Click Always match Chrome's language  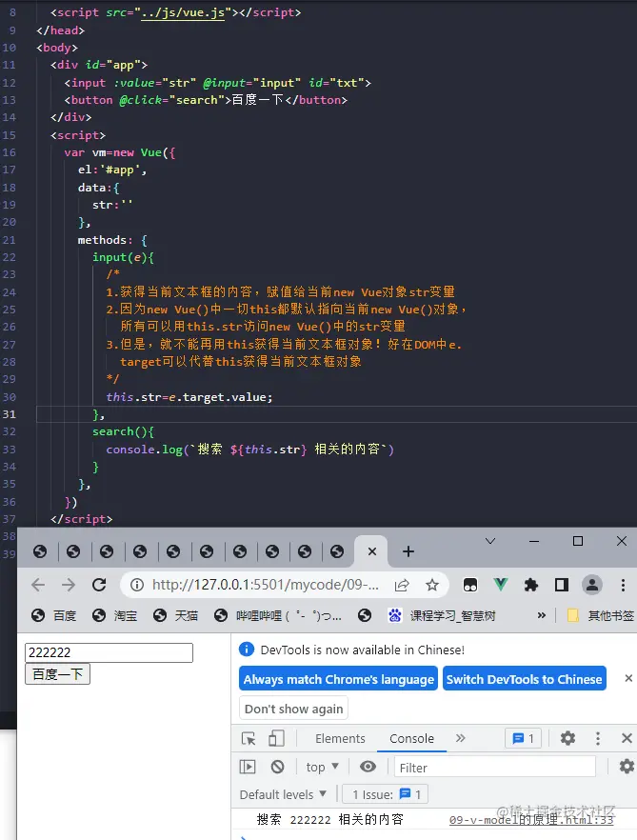(x=339, y=679)
